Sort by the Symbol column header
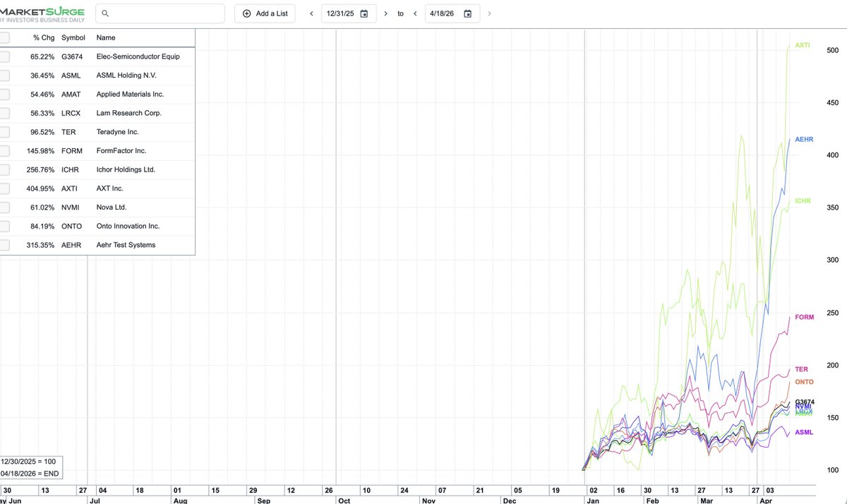This screenshot has height=504, width=847. [73, 37]
